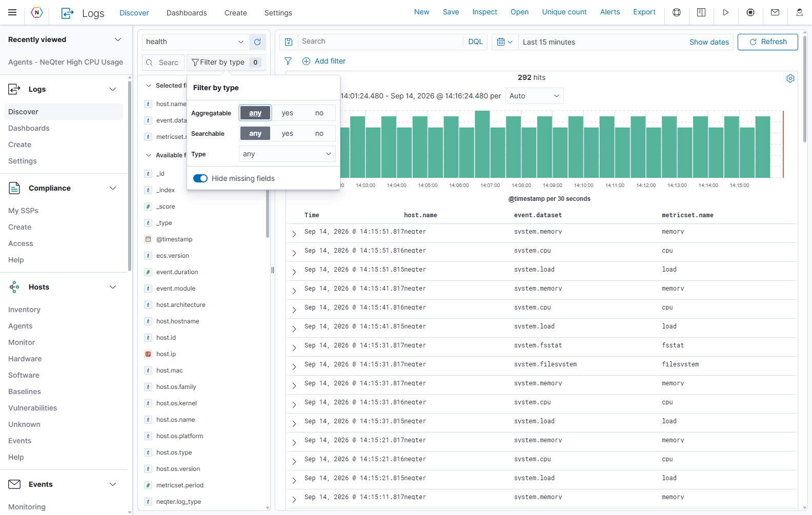Expand the 14:15:51.817 system.memory log row

[294, 234]
